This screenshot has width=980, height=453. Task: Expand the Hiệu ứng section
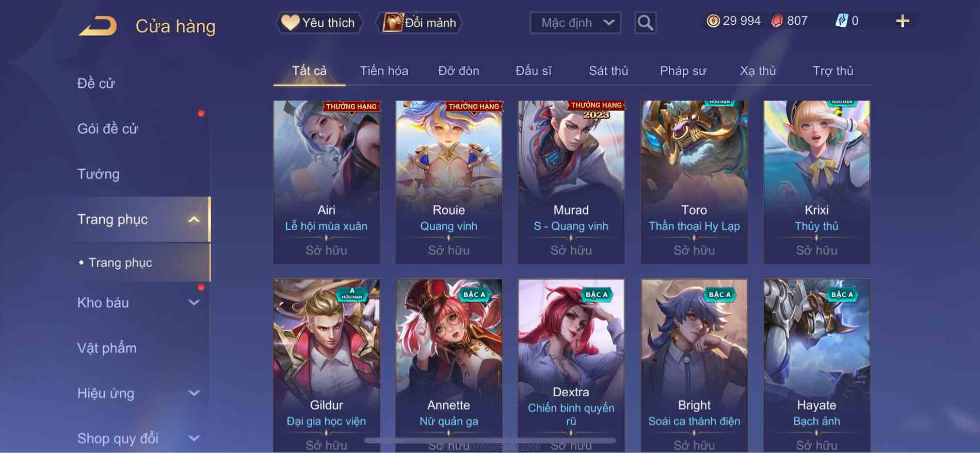click(194, 393)
